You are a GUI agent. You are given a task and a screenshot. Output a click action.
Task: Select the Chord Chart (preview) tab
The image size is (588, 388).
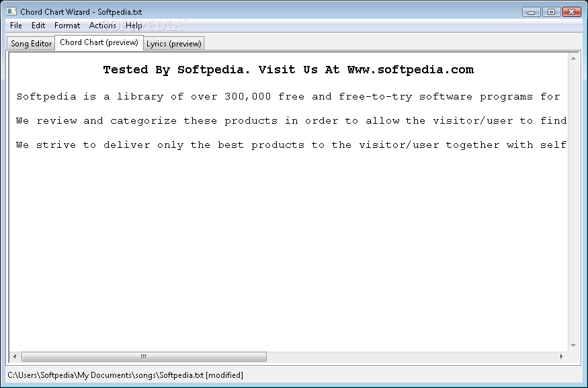pyautogui.click(x=99, y=42)
